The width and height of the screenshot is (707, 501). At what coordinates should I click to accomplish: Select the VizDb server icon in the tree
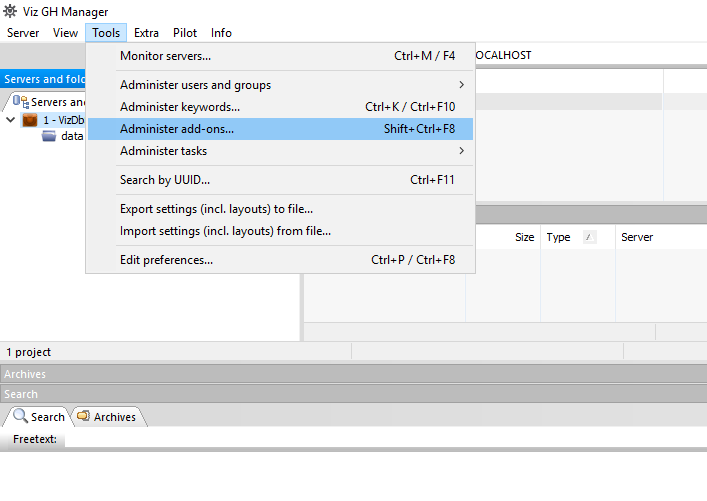pyautogui.click(x=30, y=120)
